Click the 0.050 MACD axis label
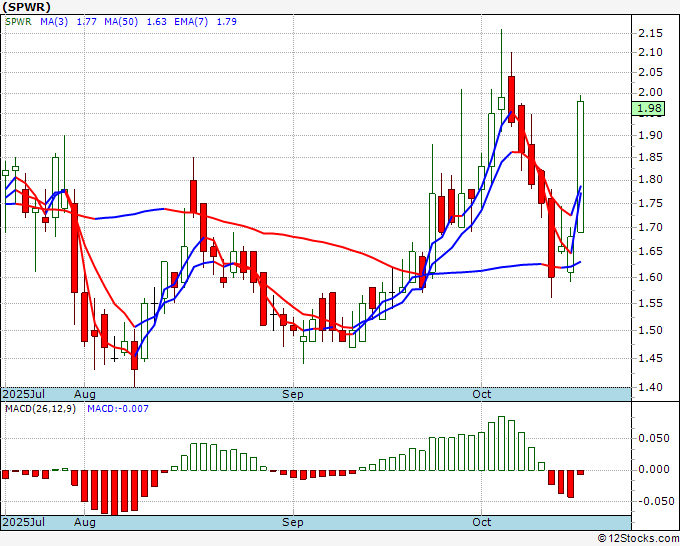This screenshot has width=680, height=546. [x=654, y=438]
